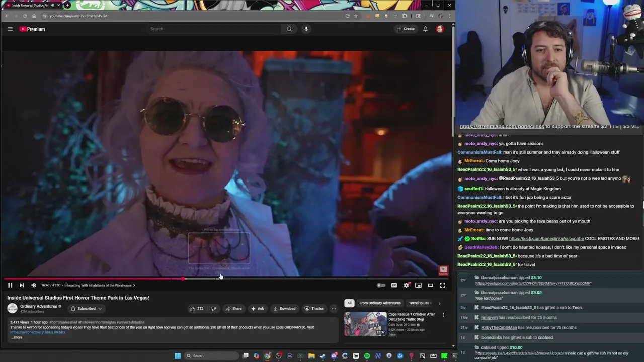Toggle theater mode view
Image resolution: width=644 pixels, height=362 pixels.
click(430, 285)
